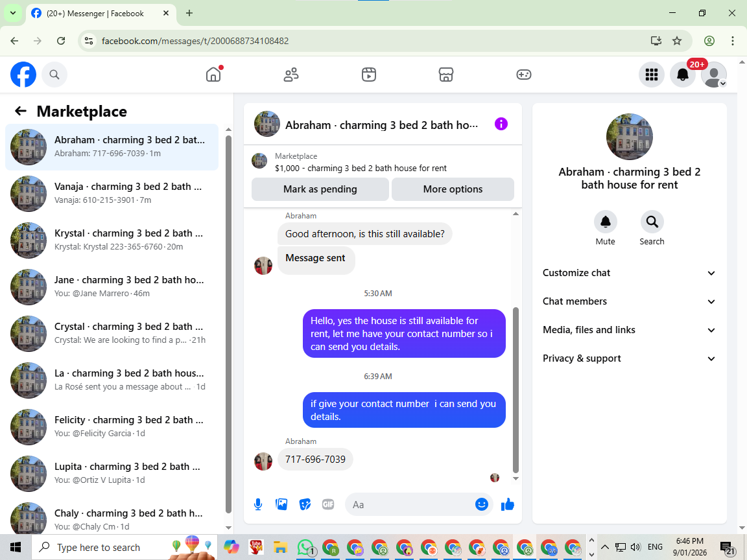Expand Chat members section
Screen dimensions: 747x560
(630, 301)
